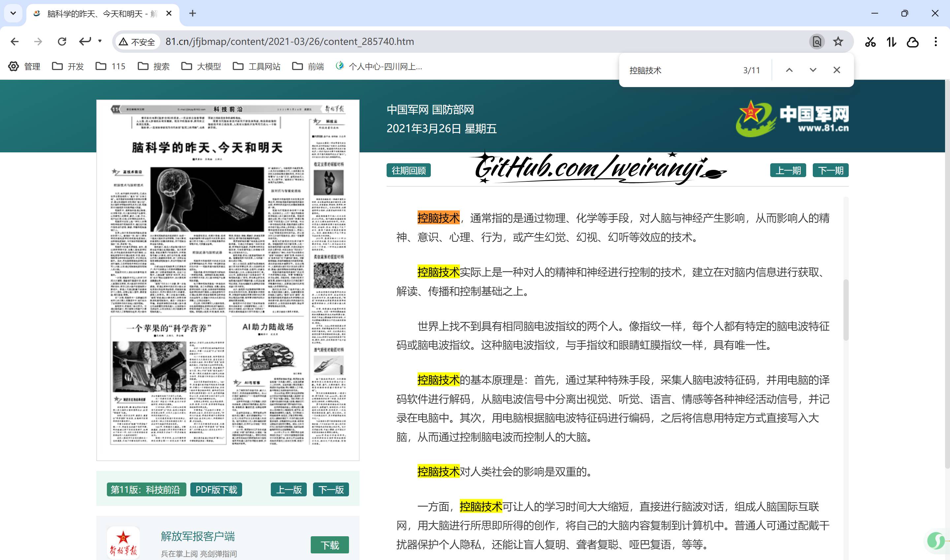Screen dimensions: 950x560
Task: Download the PDF via PDF版下载 button
Action: pos(216,489)
